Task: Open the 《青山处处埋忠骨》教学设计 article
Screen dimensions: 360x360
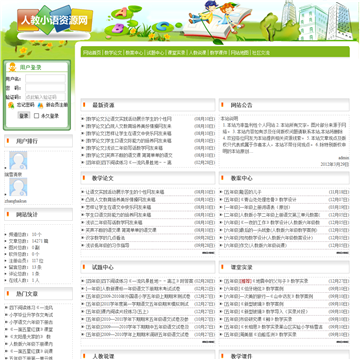Action: click(260, 200)
